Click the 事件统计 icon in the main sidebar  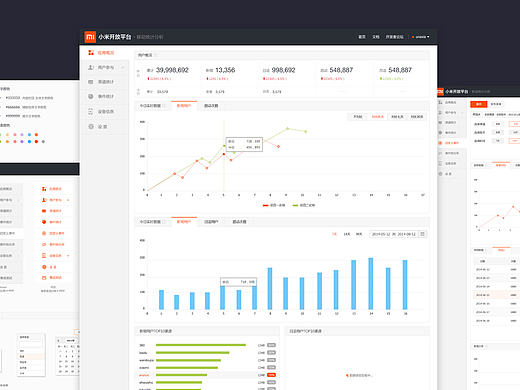(x=91, y=96)
